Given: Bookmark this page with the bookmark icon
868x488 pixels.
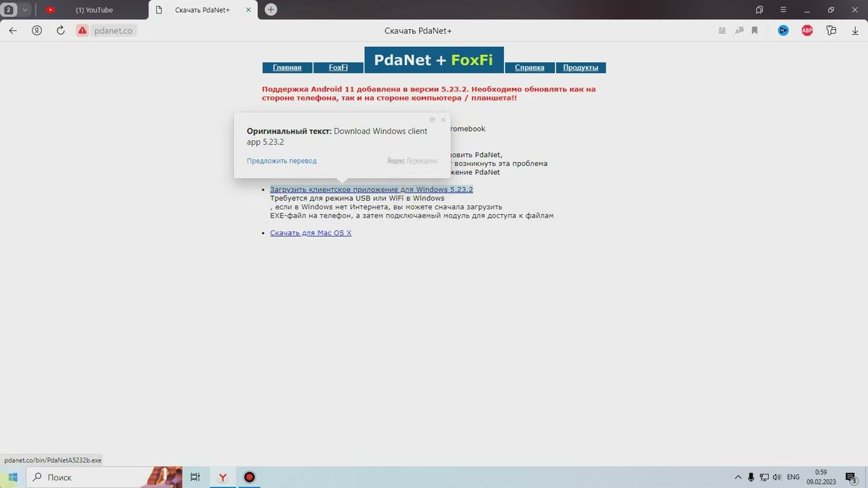Looking at the screenshot, I should [x=755, y=30].
